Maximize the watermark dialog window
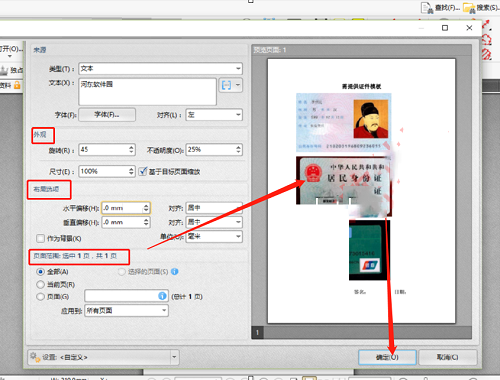 [x=445, y=28]
